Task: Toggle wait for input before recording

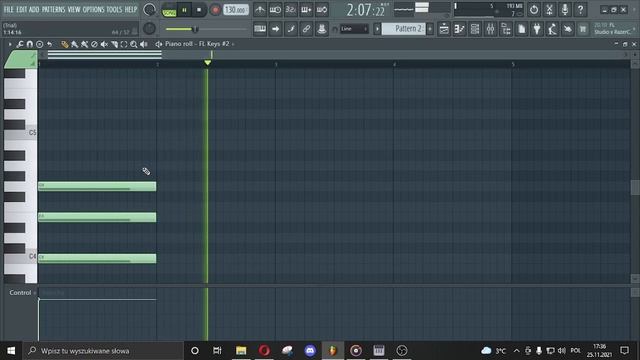Action: (x=276, y=9)
